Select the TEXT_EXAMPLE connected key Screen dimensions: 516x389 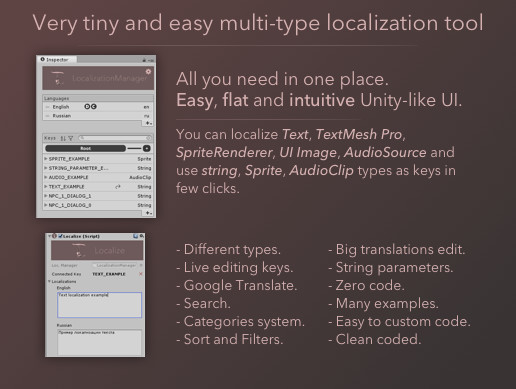point(109,274)
